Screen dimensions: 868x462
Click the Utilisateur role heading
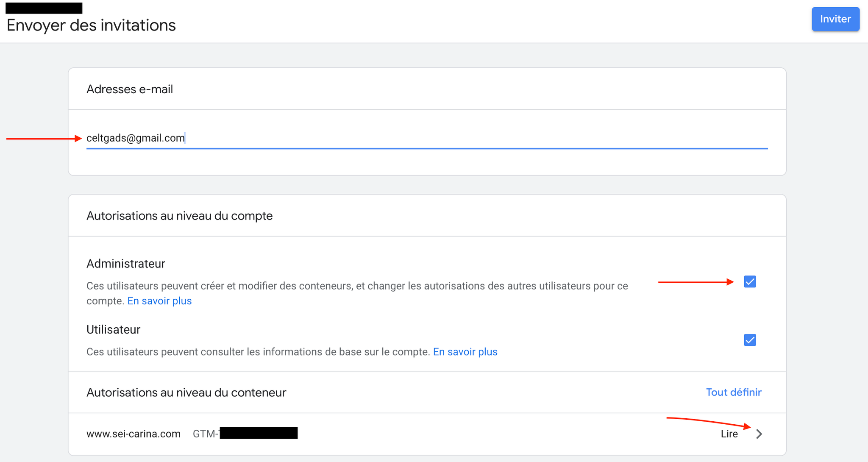[x=113, y=330]
